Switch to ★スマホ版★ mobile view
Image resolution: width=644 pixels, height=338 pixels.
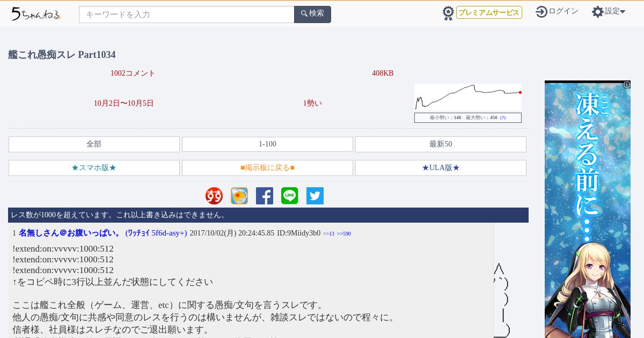[94, 168]
